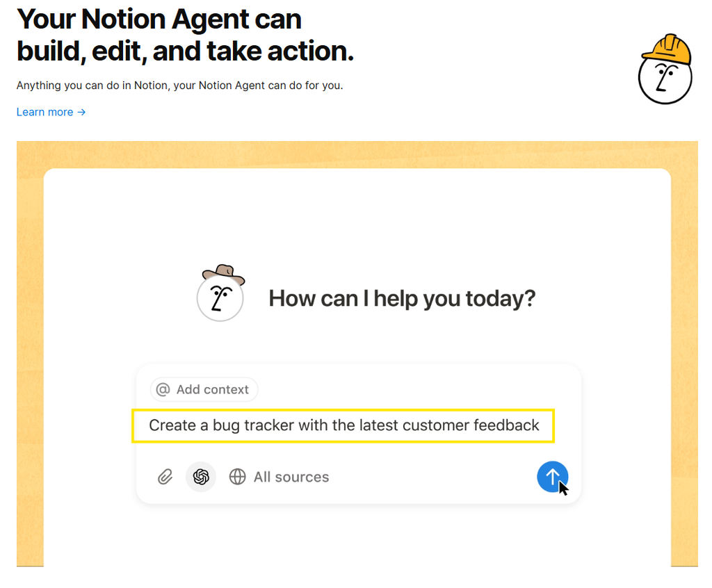Click the hard hat Notion Agent mascot

(665, 69)
